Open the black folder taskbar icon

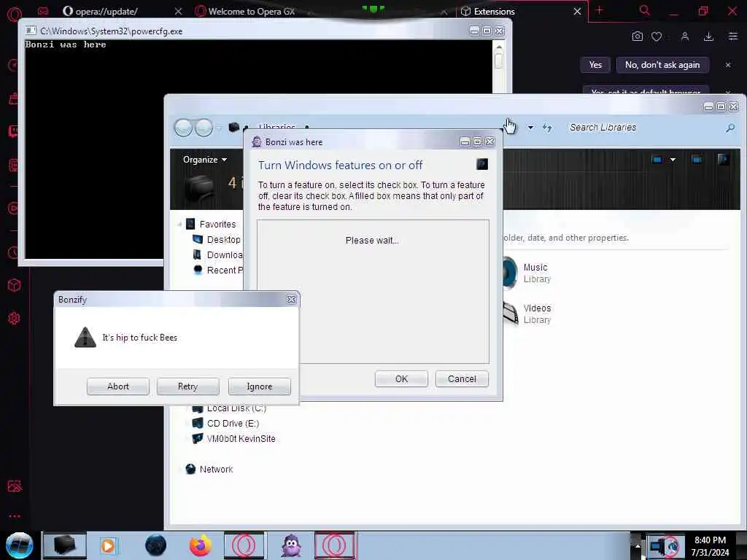pos(65,545)
